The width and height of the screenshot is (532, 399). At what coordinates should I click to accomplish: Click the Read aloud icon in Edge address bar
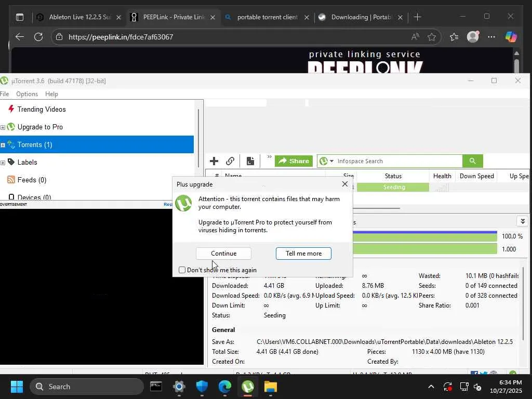click(x=415, y=37)
